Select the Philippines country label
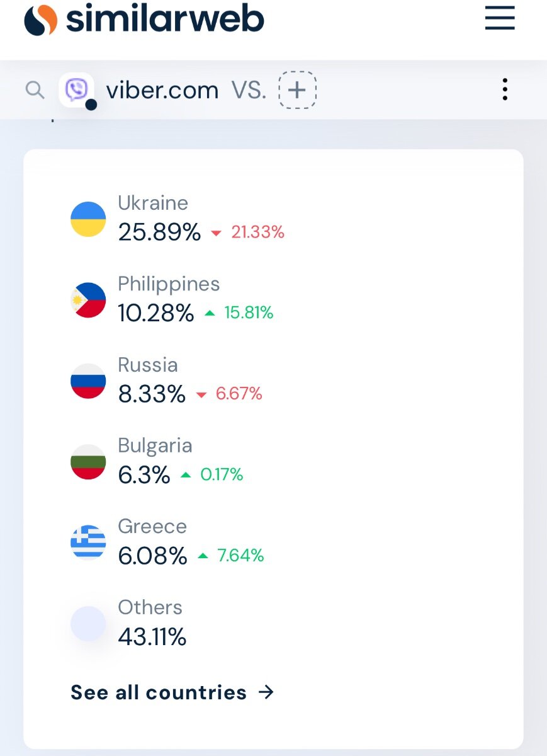This screenshot has width=547, height=756. (x=169, y=284)
